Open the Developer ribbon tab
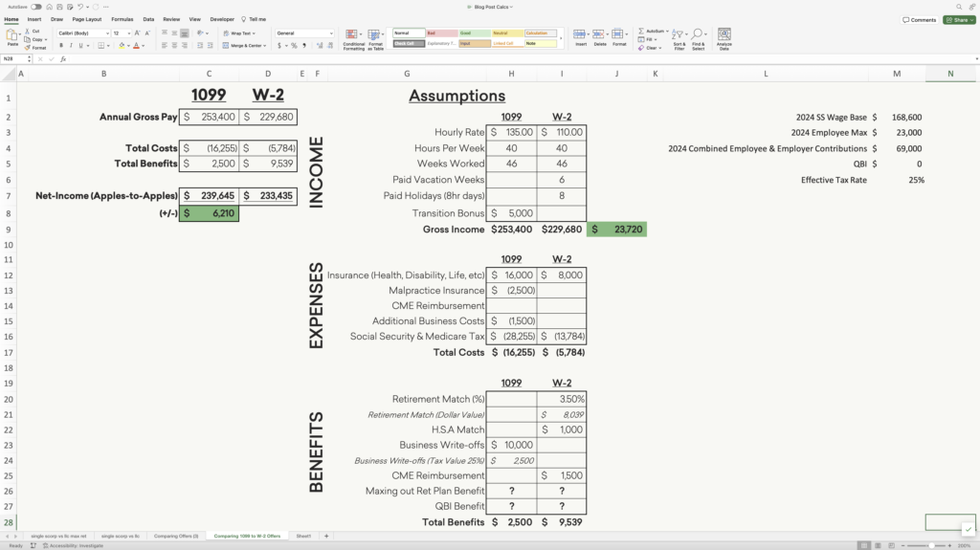The height and width of the screenshot is (550, 980). (x=222, y=19)
